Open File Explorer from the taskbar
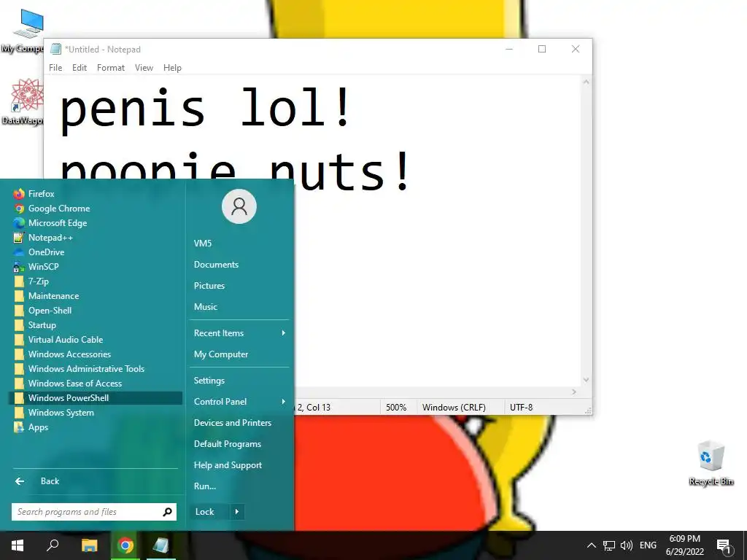747x560 pixels. pyautogui.click(x=89, y=545)
